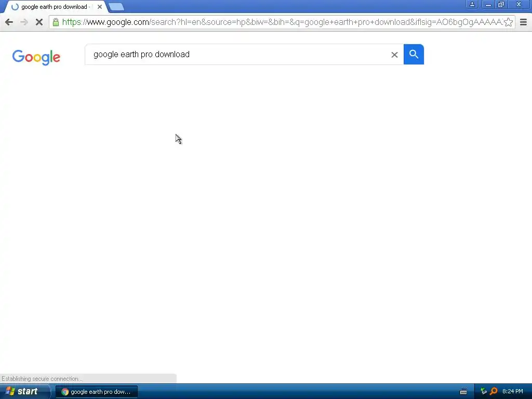Click the network connection tray icon

pyautogui.click(x=484, y=391)
